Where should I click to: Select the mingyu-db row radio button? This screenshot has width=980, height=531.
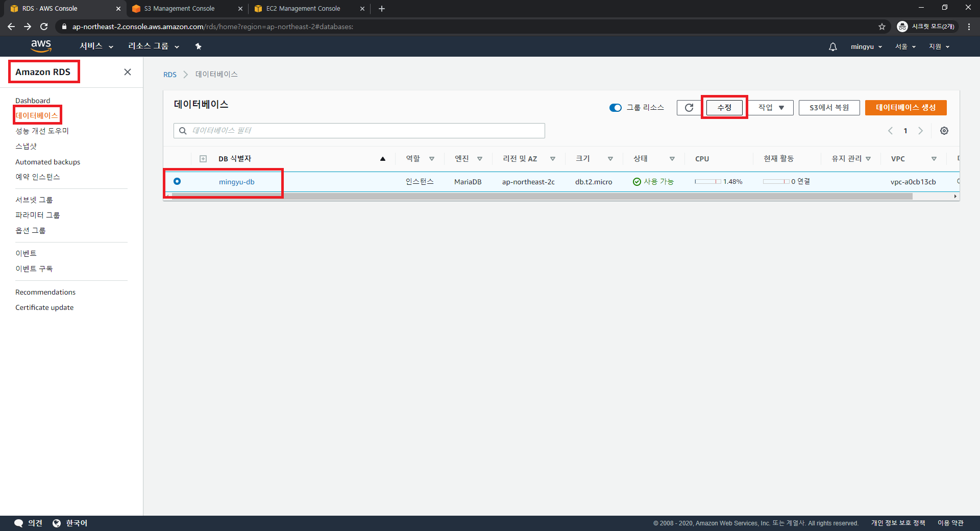(x=177, y=181)
